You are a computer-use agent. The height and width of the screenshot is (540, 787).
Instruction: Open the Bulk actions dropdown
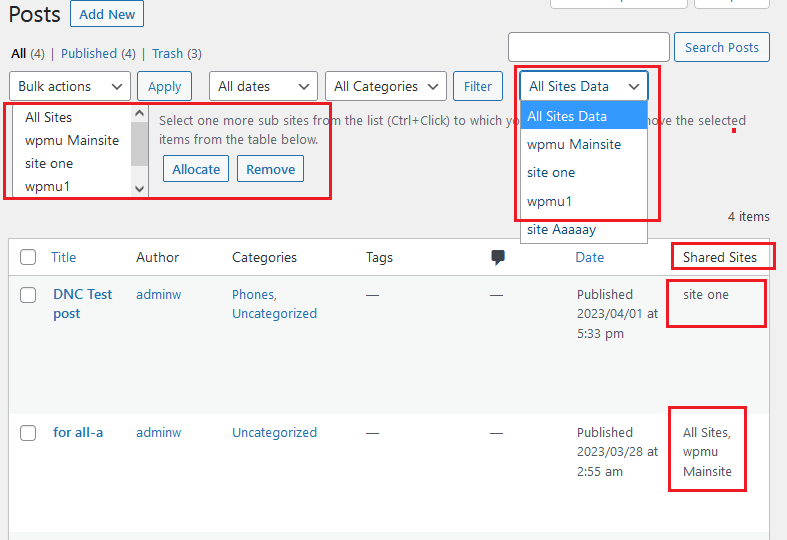pyautogui.click(x=70, y=86)
